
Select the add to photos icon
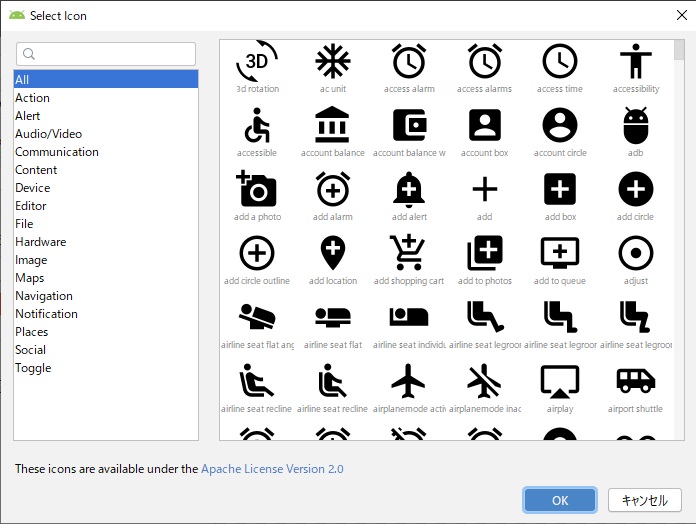click(485, 253)
